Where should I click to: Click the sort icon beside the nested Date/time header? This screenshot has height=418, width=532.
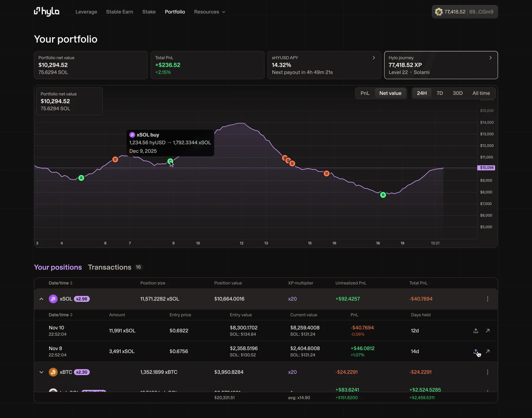(71, 315)
